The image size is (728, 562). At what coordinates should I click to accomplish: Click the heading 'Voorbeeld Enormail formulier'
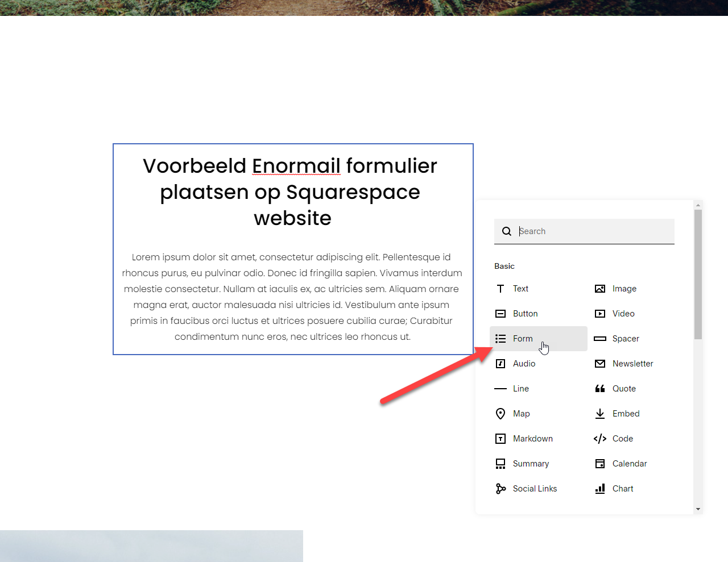(290, 166)
